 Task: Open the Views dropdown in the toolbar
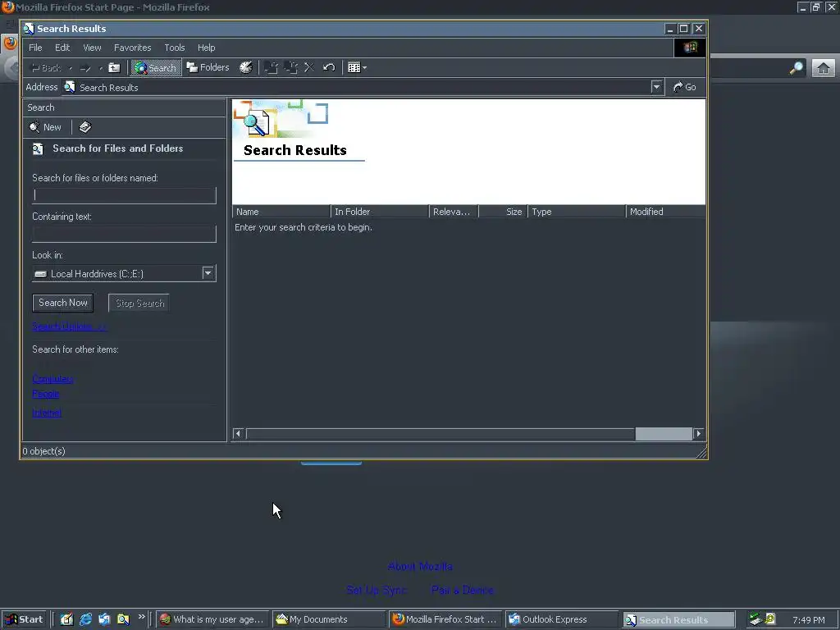[x=357, y=67]
